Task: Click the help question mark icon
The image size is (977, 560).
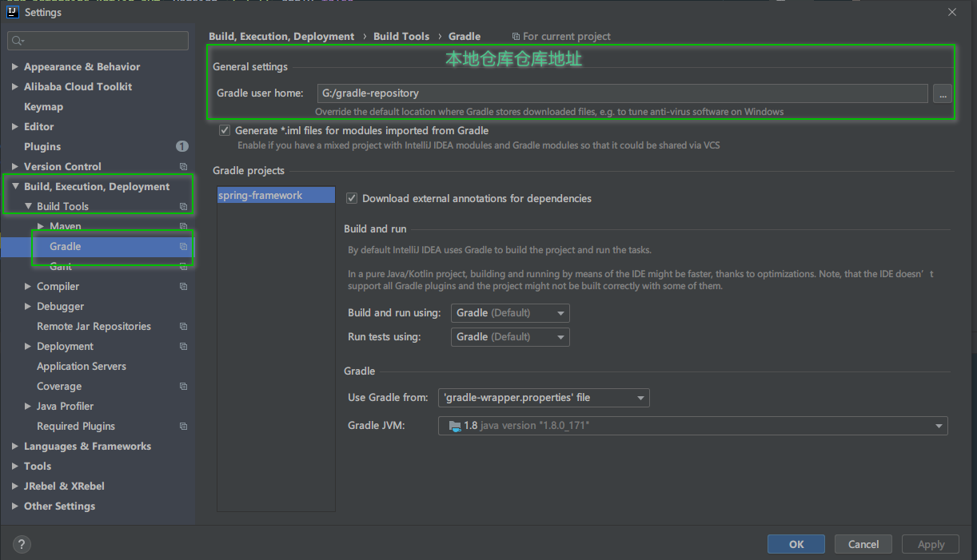Action: (x=22, y=545)
